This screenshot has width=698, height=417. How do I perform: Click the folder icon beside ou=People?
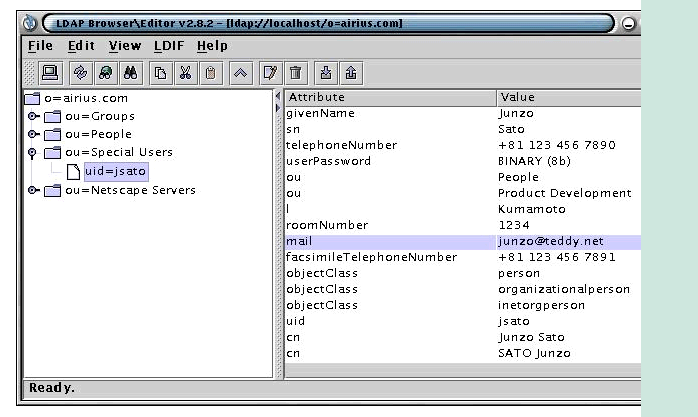(52, 134)
